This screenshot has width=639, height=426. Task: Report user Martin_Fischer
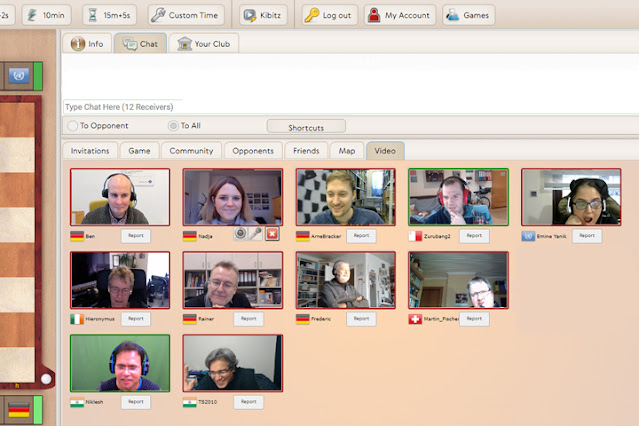[474, 319]
